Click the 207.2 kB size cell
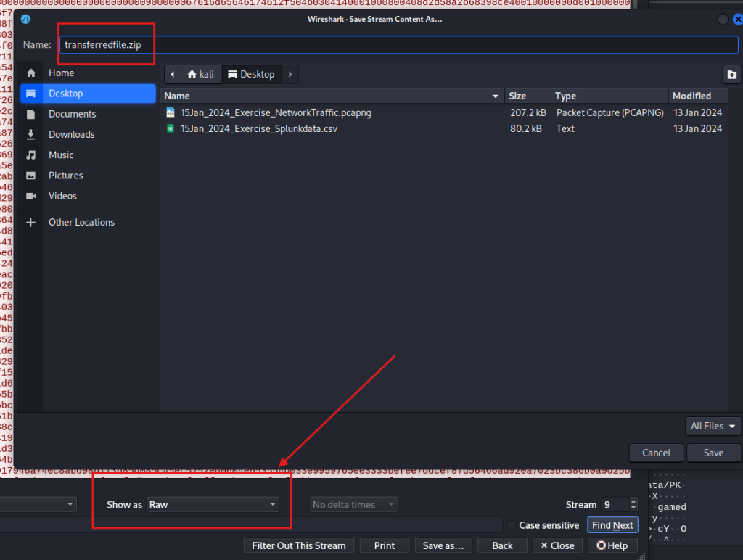Viewport: 743px width, 560px height. pos(528,112)
